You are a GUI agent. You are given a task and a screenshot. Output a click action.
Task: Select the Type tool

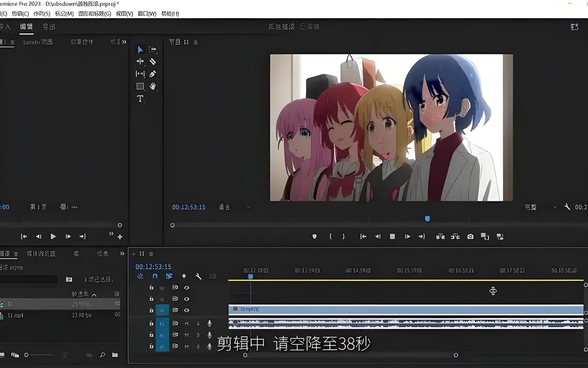[x=140, y=99]
